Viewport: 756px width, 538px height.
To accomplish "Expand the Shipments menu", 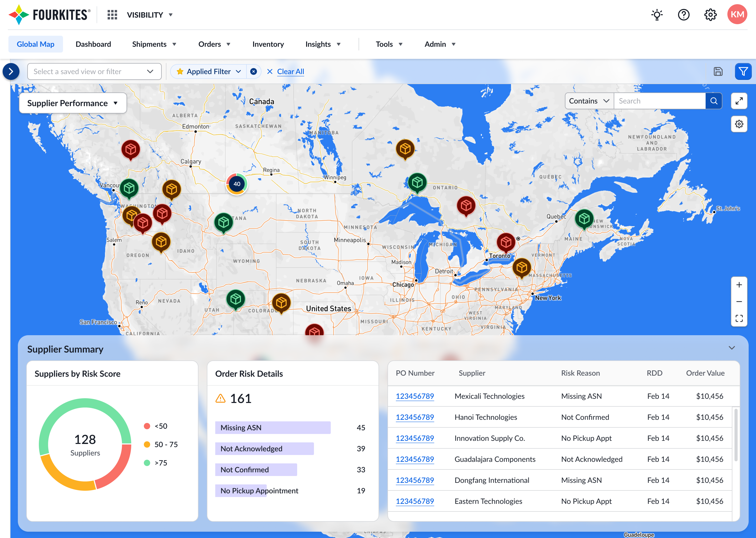I will pos(154,44).
